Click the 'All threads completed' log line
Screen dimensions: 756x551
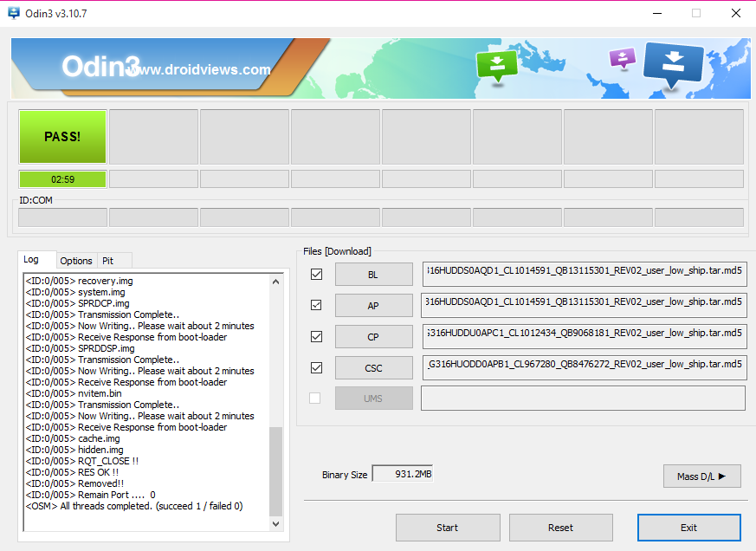coord(134,506)
